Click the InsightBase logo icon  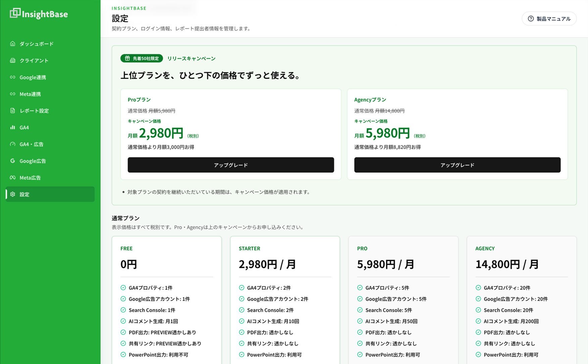click(x=15, y=13)
